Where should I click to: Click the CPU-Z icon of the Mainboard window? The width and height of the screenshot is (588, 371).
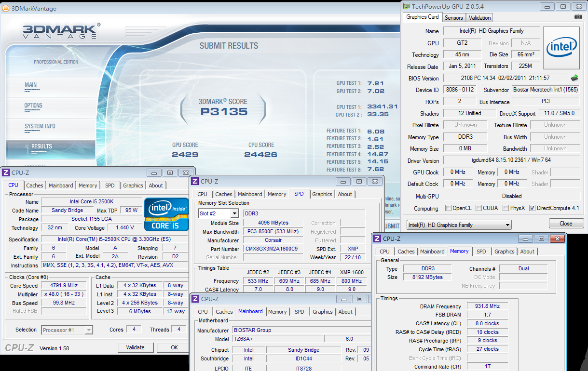coord(195,299)
